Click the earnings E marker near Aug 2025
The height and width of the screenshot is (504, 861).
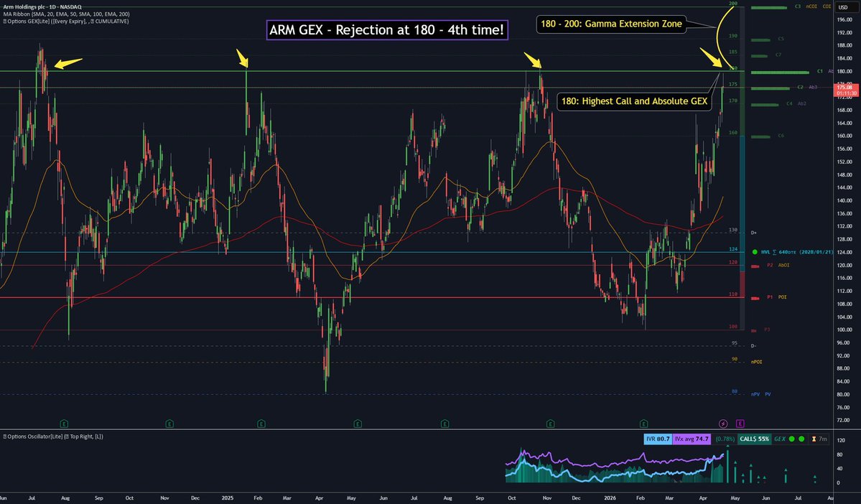[x=445, y=424]
